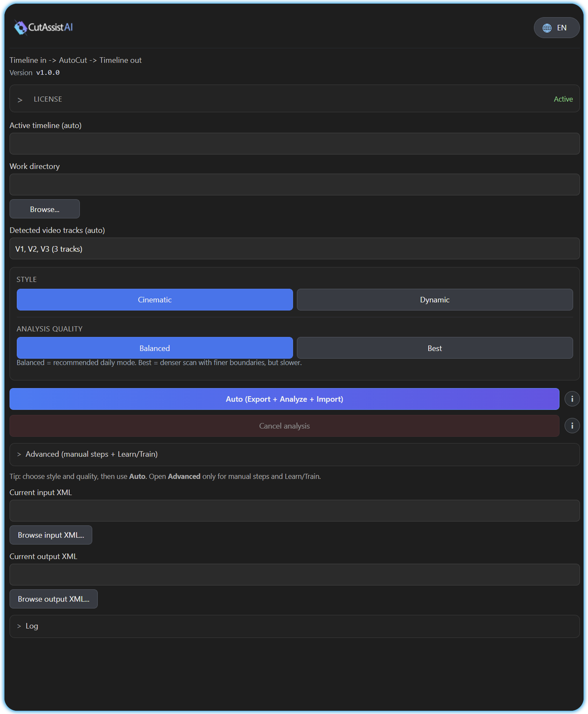Click Browse input XML... button

[x=51, y=535]
